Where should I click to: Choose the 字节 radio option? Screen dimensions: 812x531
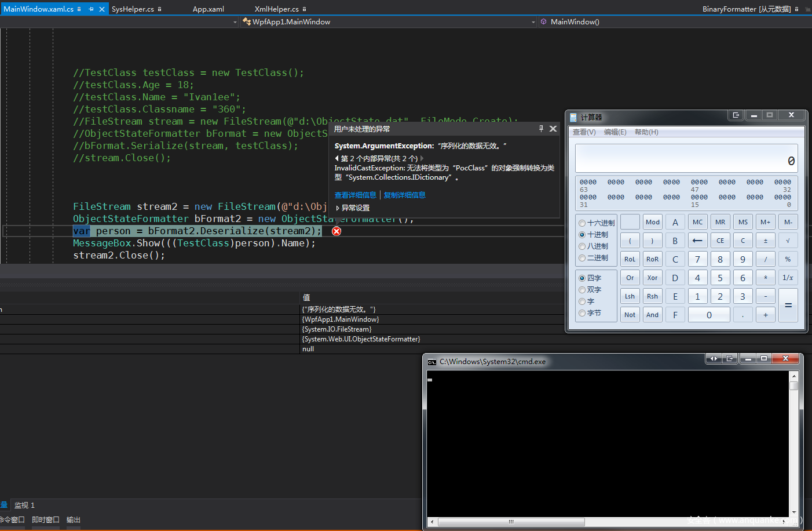point(582,313)
